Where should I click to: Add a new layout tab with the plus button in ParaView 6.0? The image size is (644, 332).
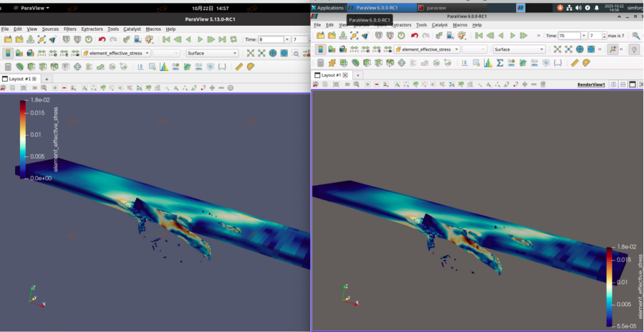(358, 75)
